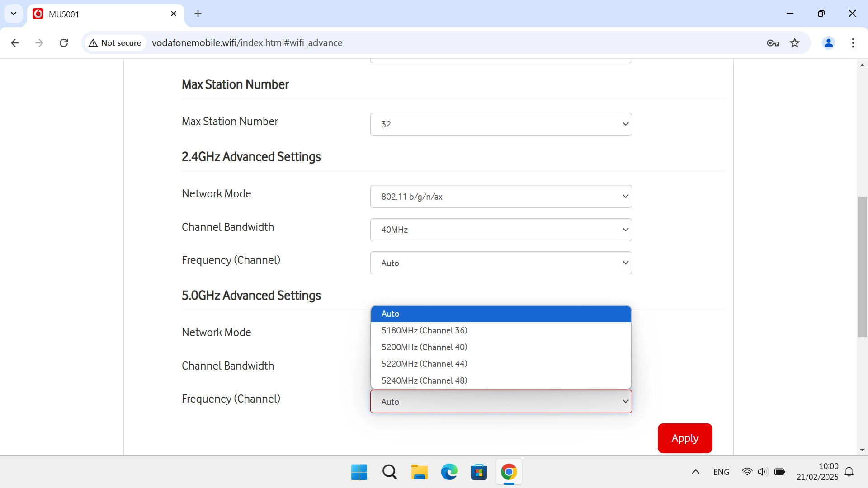This screenshot has height=488, width=868.
Task: Bookmark this page with the star icon
Action: pyautogui.click(x=795, y=43)
